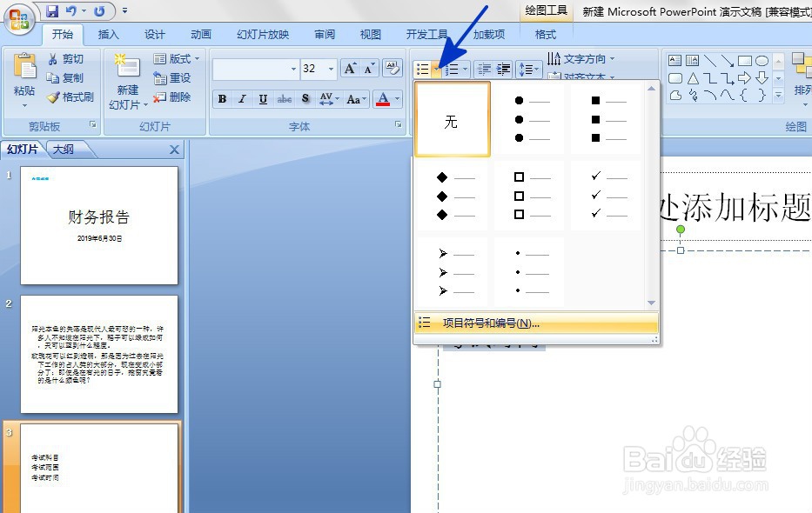Switch to the 开始 ribbon tab
The height and width of the screenshot is (513, 812).
(63, 35)
